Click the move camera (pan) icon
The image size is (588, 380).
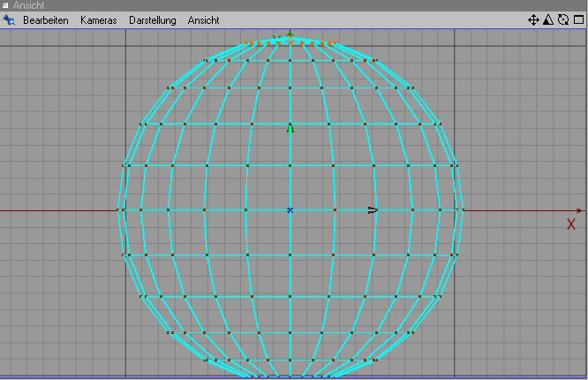pyautogui.click(x=533, y=19)
